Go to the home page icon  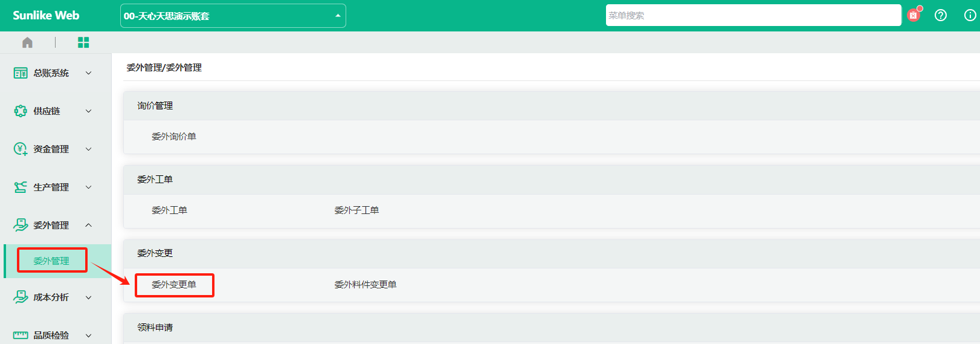27,42
